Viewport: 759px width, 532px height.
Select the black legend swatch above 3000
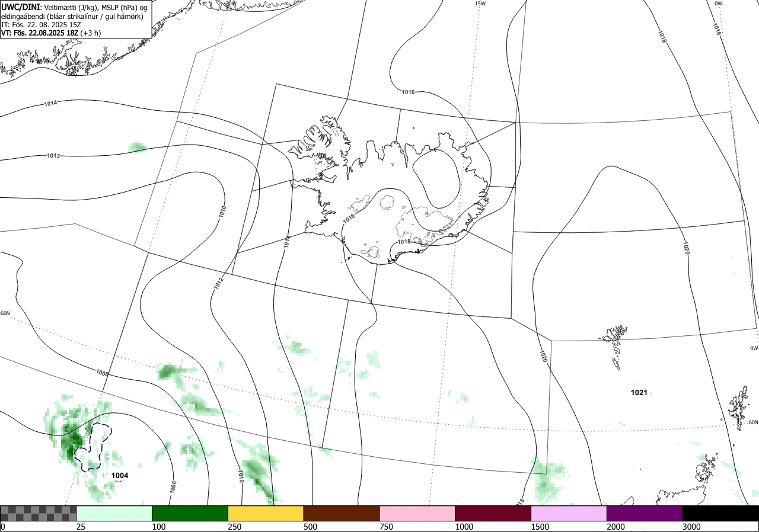tap(720, 513)
